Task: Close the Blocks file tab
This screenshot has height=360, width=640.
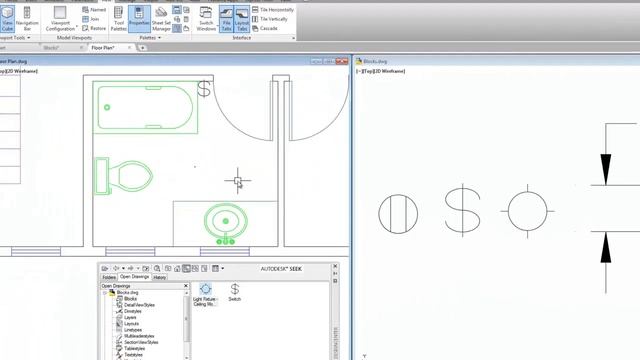Action: tap(81, 48)
